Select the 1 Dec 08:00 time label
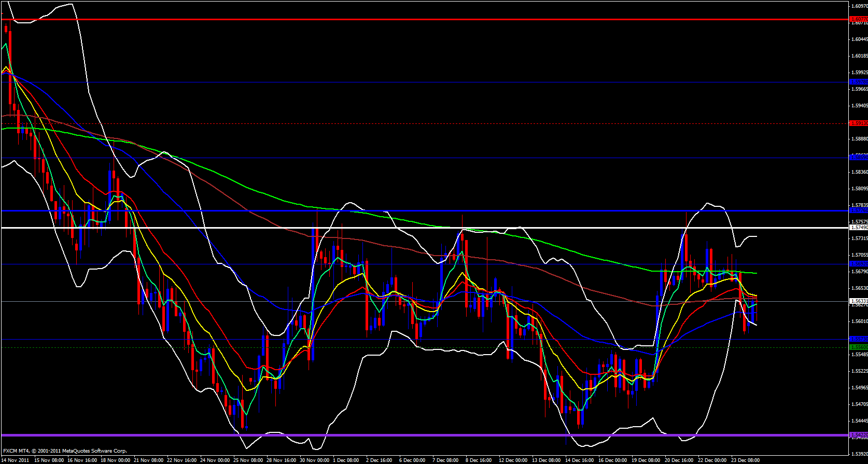The image size is (868, 464). pos(346,460)
